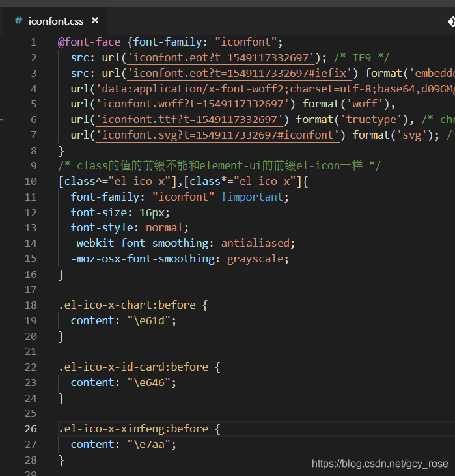The height and width of the screenshot is (476, 455).
Task: Click line number 10 in the gutter
Action: [31, 182]
